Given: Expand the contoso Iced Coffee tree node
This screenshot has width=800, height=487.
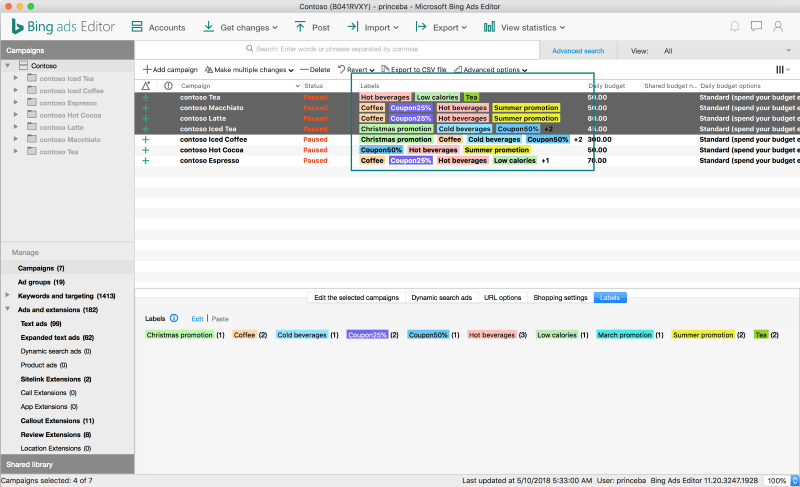Looking at the screenshot, I should [16, 90].
